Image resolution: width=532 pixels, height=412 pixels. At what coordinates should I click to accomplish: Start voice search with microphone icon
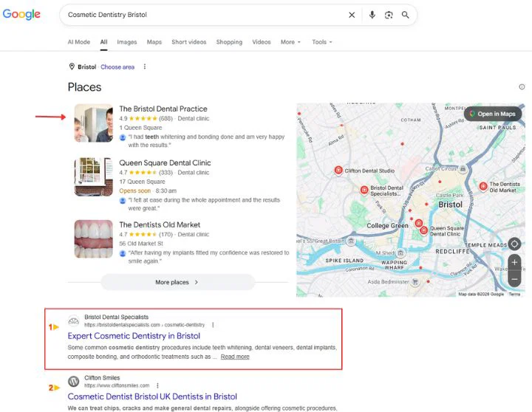coord(372,15)
